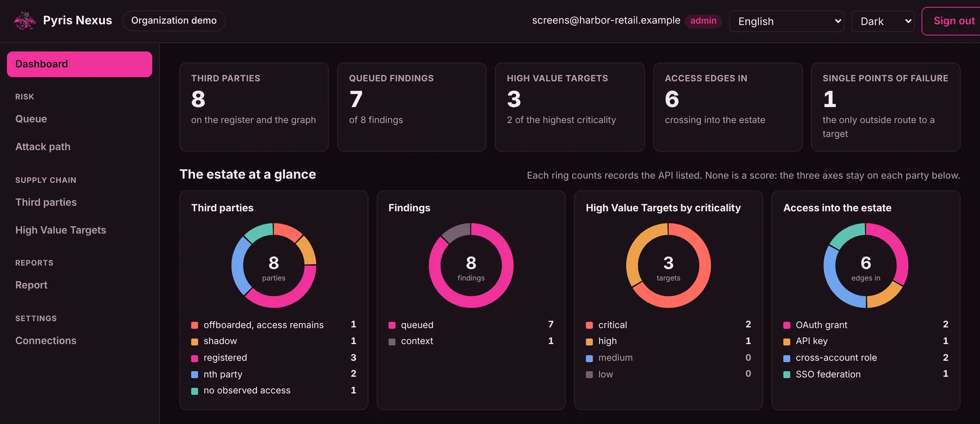Viewport: 980px width, 424px height.
Task: Click the shadow legend color swatch
Action: coord(194,342)
